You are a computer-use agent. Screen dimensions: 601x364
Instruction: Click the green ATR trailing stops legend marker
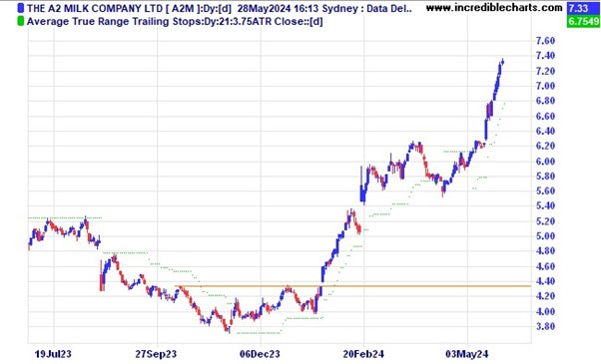click(21, 21)
